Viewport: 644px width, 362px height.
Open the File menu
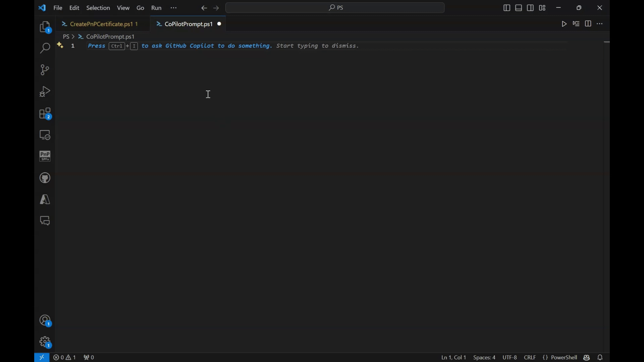coord(58,8)
